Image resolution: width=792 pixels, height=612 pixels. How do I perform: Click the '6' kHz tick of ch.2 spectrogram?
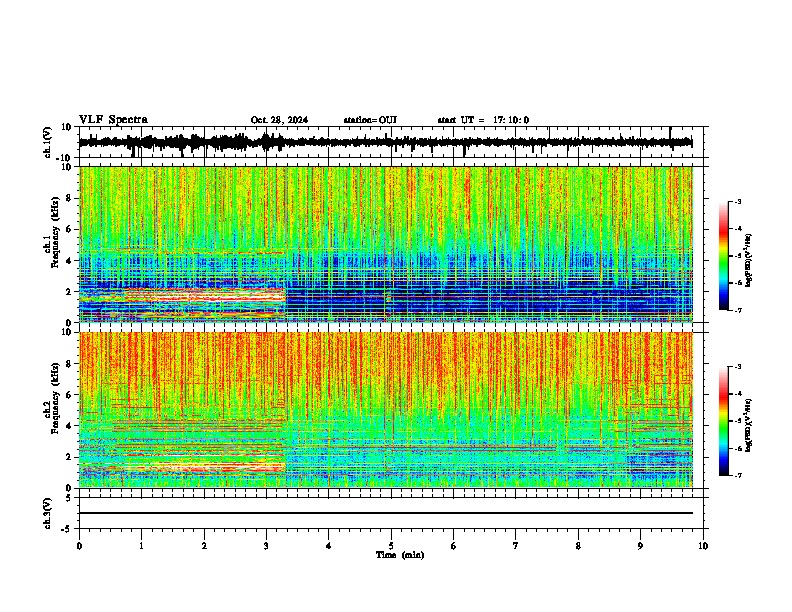click(x=69, y=395)
